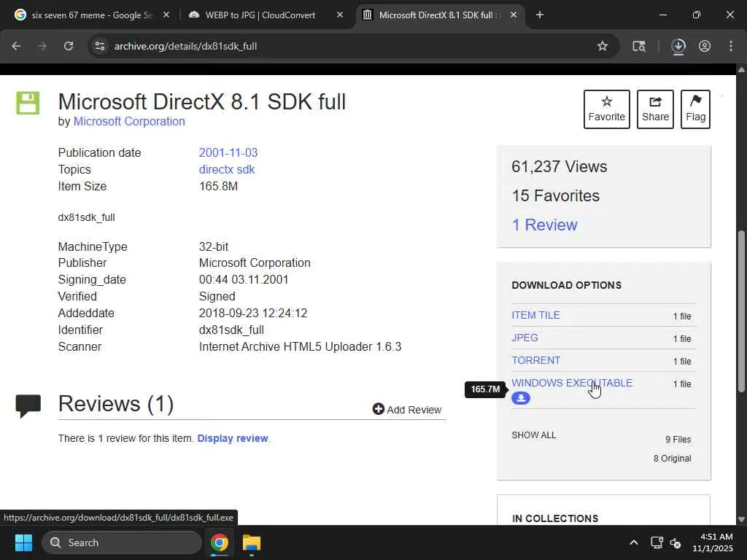Viewport: 747px width, 560px height.
Task: Flag this item
Action: (695, 109)
